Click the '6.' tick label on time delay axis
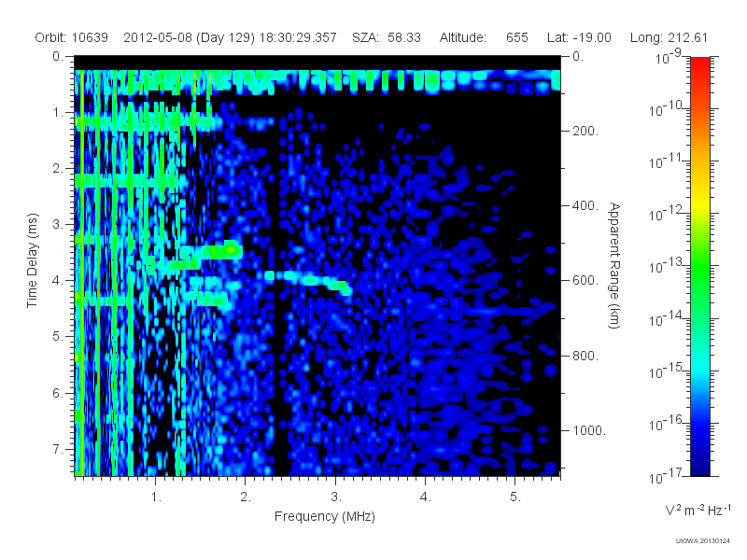Screen dimensions: 747x560 tap(58, 393)
